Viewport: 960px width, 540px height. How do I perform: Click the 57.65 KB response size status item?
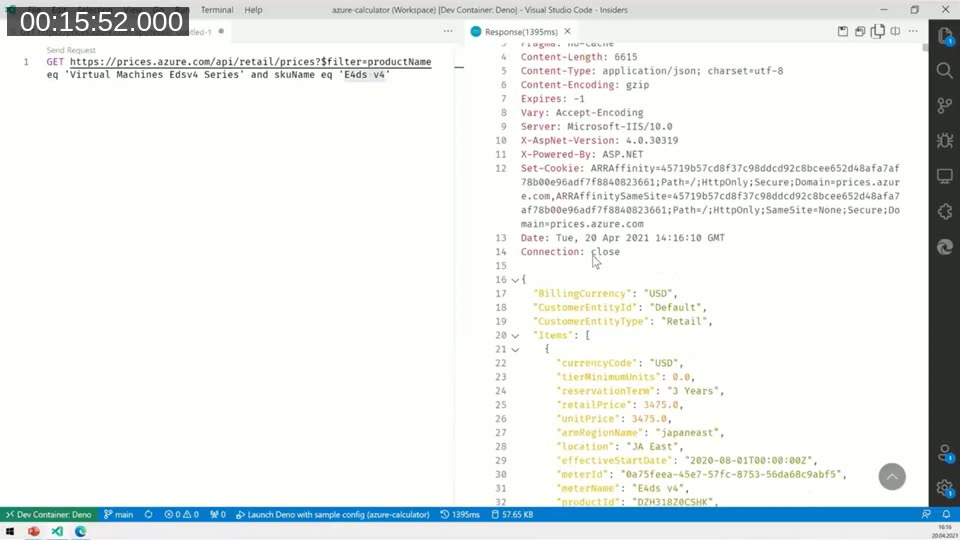click(512, 514)
